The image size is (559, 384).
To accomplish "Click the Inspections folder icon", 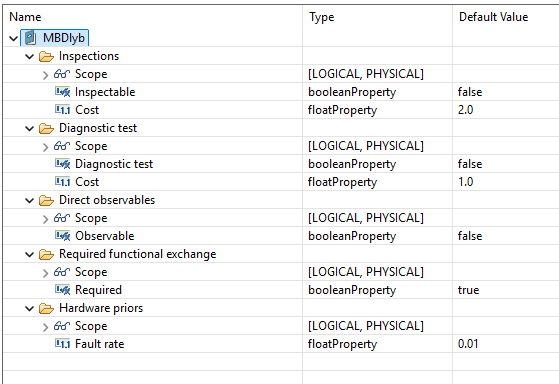I will pyautogui.click(x=46, y=56).
